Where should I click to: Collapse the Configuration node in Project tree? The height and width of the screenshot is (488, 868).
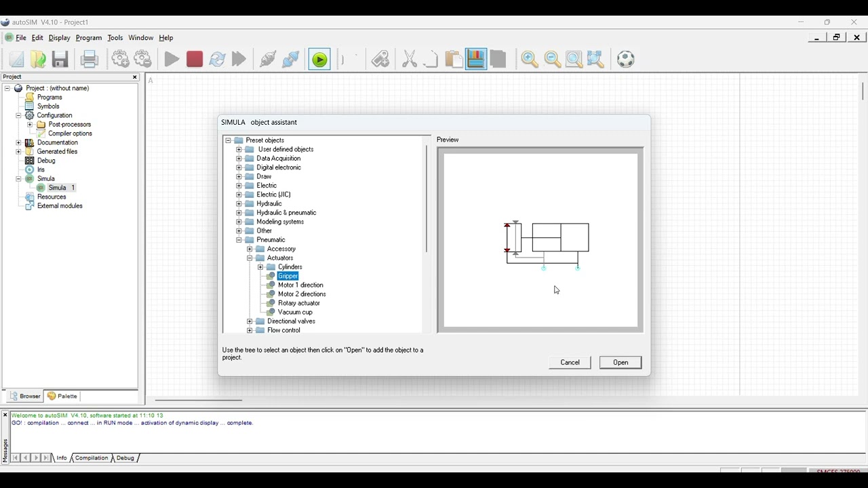pyautogui.click(x=18, y=115)
